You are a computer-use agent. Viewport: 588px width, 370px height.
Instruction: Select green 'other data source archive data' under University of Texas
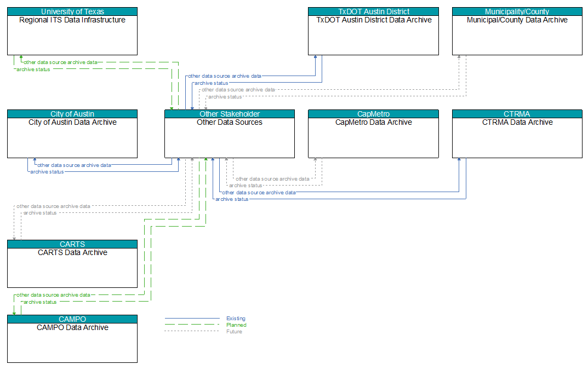(x=60, y=62)
